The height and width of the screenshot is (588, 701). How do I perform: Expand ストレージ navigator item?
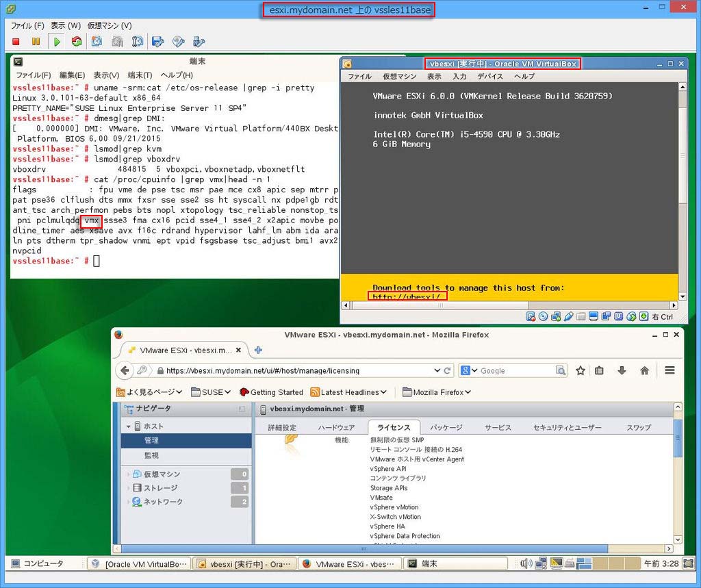tap(128, 488)
